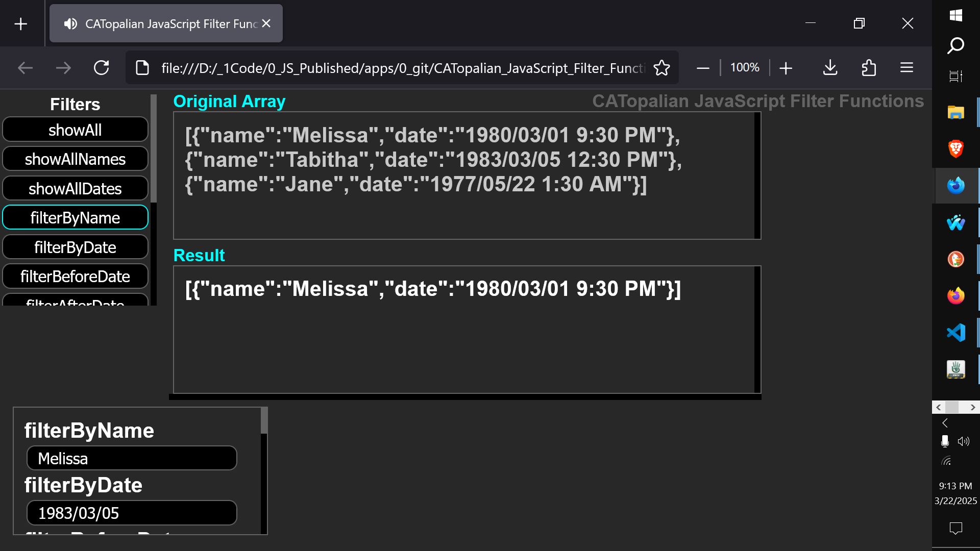Zoom out with the minus icon

pos(703,68)
